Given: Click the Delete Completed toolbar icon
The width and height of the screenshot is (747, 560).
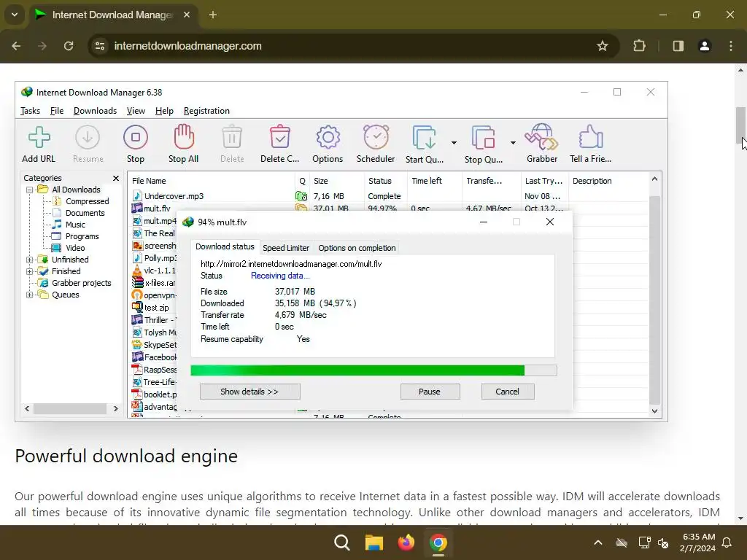Looking at the screenshot, I should tap(279, 137).
